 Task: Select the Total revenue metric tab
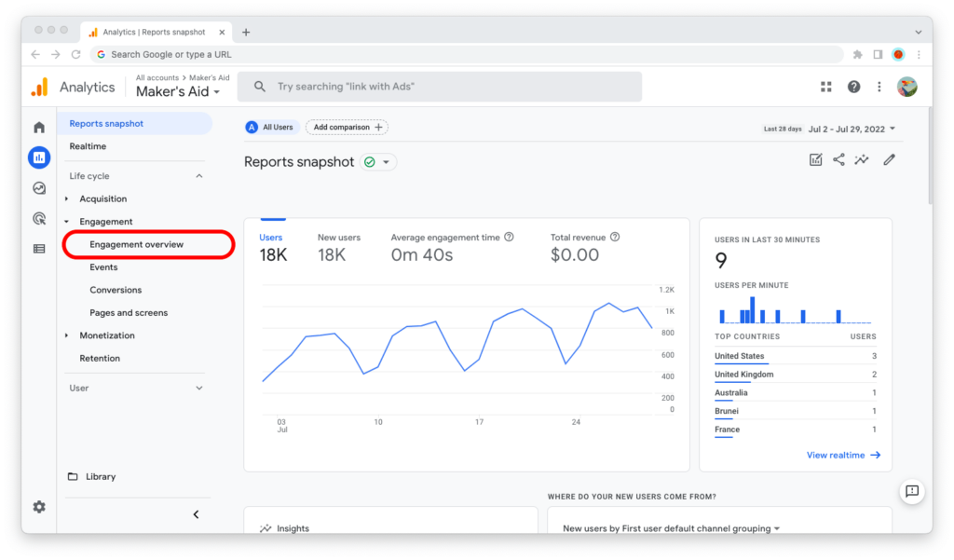(x=585, y=249)
